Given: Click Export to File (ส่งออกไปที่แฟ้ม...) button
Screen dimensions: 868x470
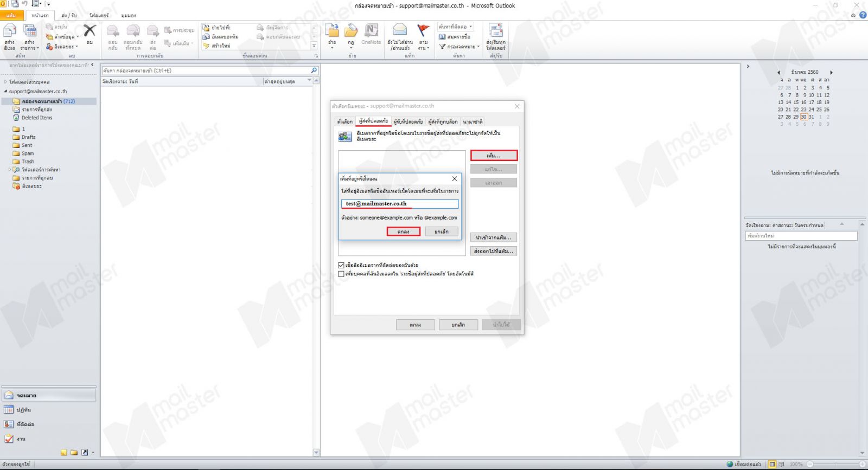Looking at the screenshot, I should pyautogui.click(x=494, y=251).
